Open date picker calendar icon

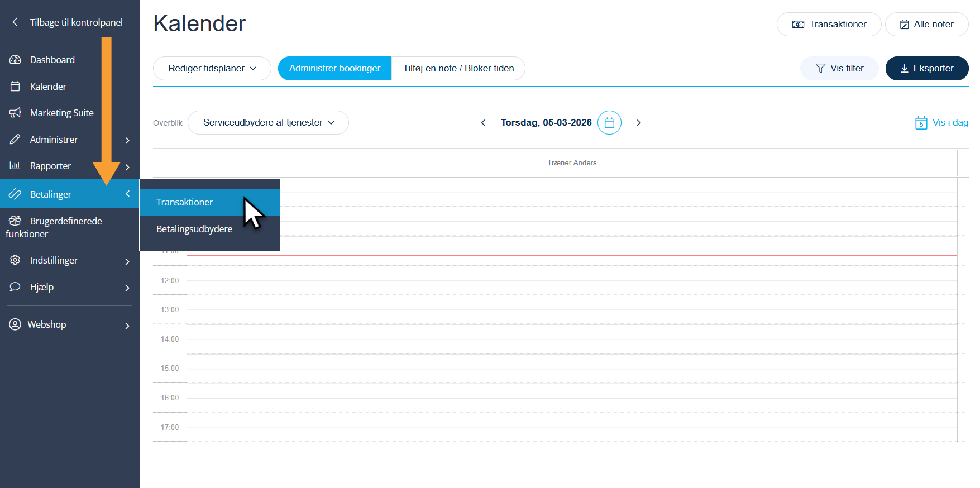[x=609, y=123]
